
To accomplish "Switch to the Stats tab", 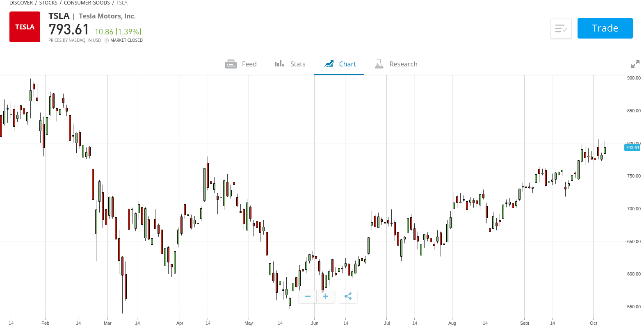I will tap(290, 64).
